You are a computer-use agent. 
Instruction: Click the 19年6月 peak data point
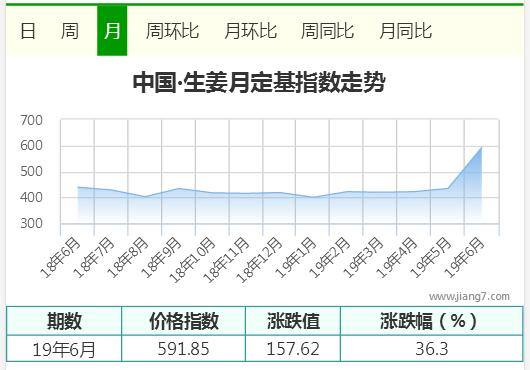pyautogui.click(x=481, y=147)
